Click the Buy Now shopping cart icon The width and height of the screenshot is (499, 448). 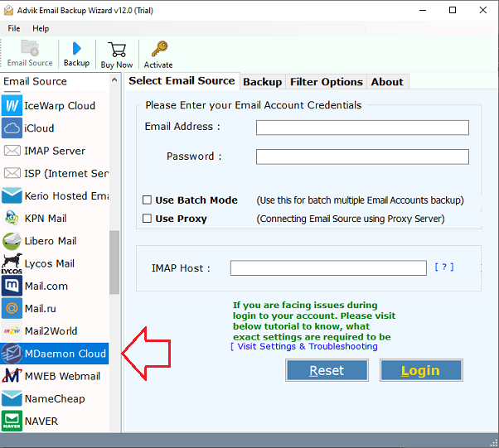click(117, 50)
